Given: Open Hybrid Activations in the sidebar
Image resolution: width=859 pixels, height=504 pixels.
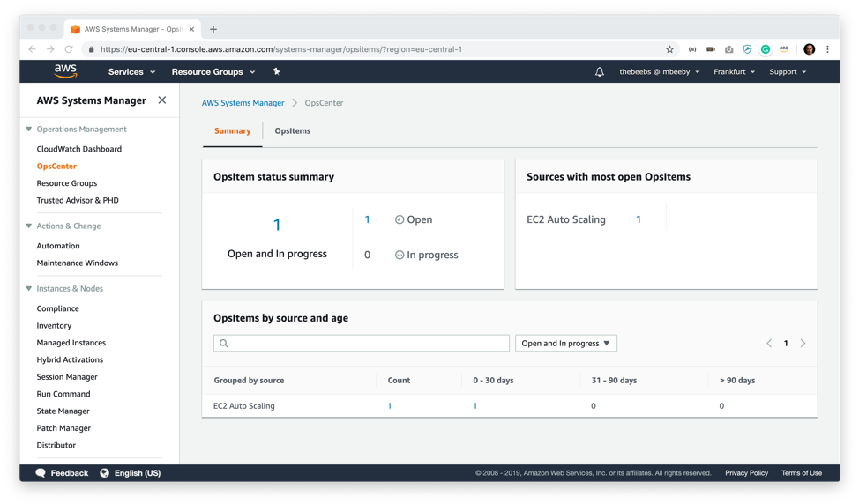Looking at the screenshot, I should [70, 359].
